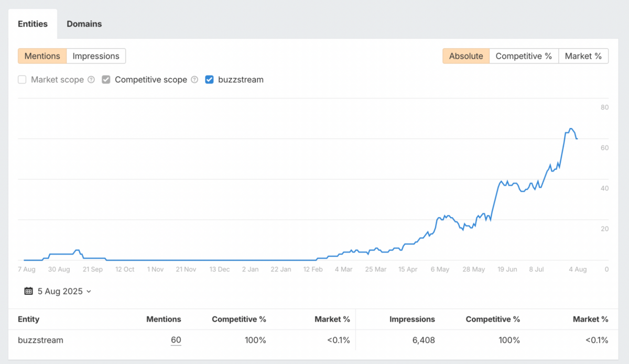Select the Absolute display mode
The height and width of the screenshot is (364, 629).
pos(466,56)
